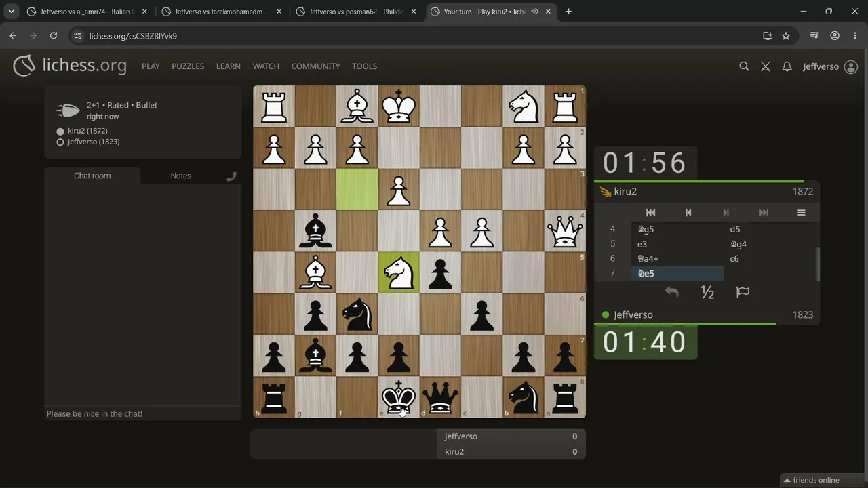Viewport: 868px width, 488px height.
Task: Focus the chat message input field
Action: point(143,413)
